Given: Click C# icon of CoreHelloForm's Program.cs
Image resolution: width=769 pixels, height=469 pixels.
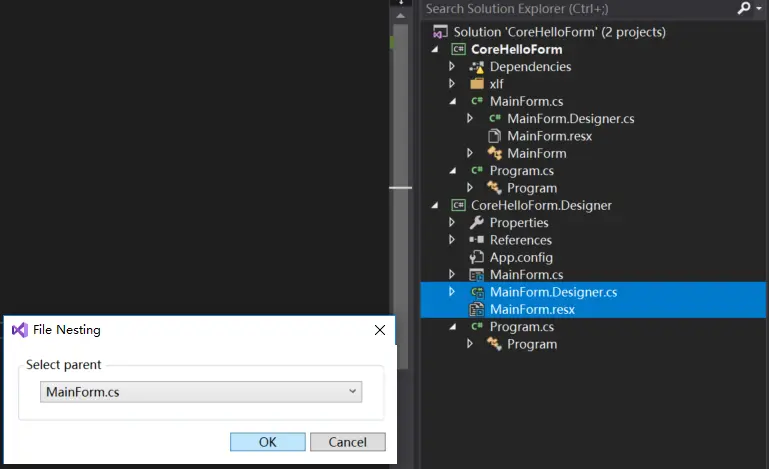Looking at the screenshot, I should click(x=477, y=170).
